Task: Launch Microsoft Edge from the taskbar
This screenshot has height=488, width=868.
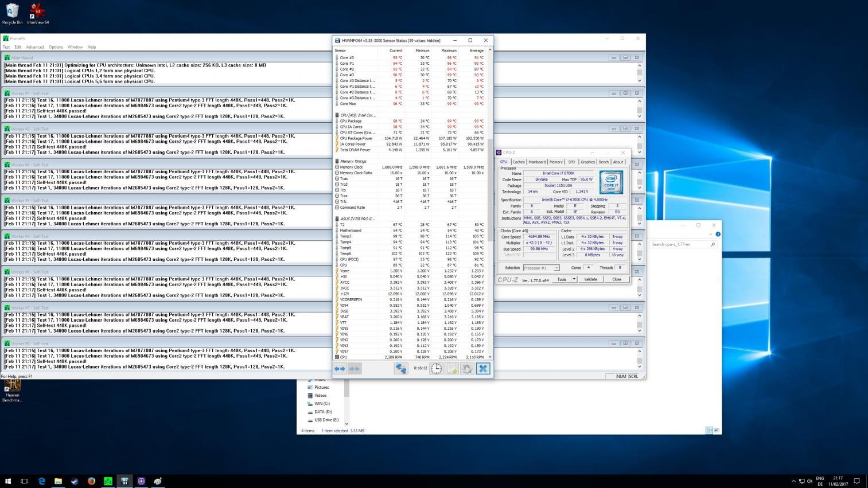Action: [41, 481]
